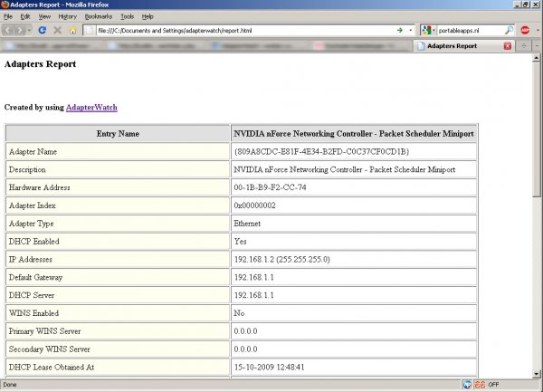Open the File menu

(x=7, y=16)
